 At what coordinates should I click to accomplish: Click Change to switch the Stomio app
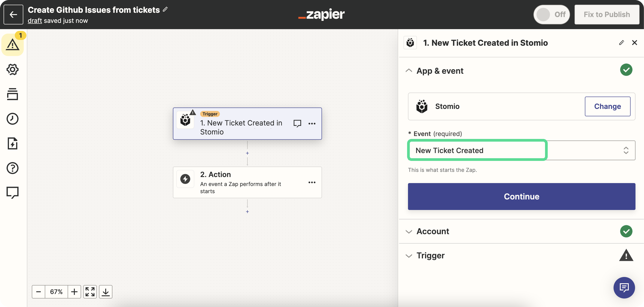[x=607, y=106]
